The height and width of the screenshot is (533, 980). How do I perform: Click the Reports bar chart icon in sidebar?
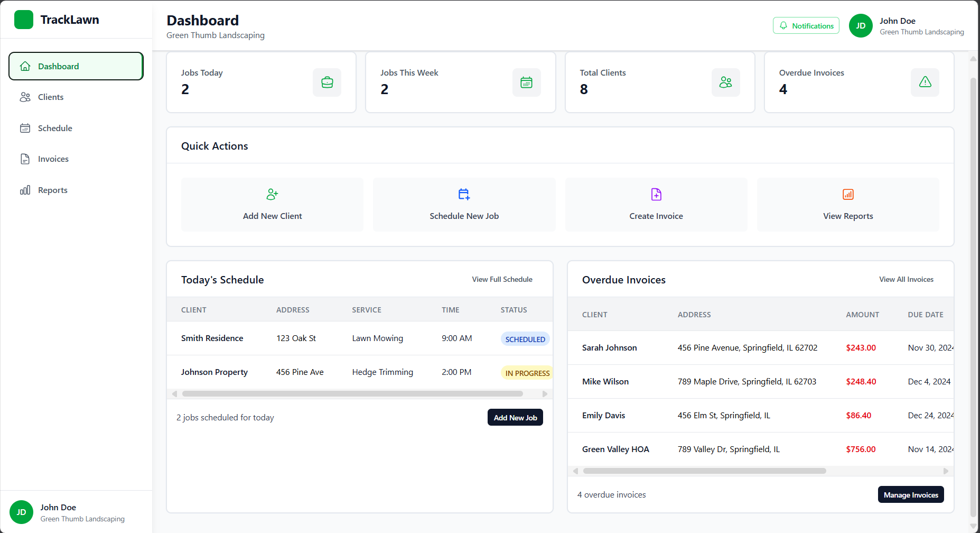(25, 190)
